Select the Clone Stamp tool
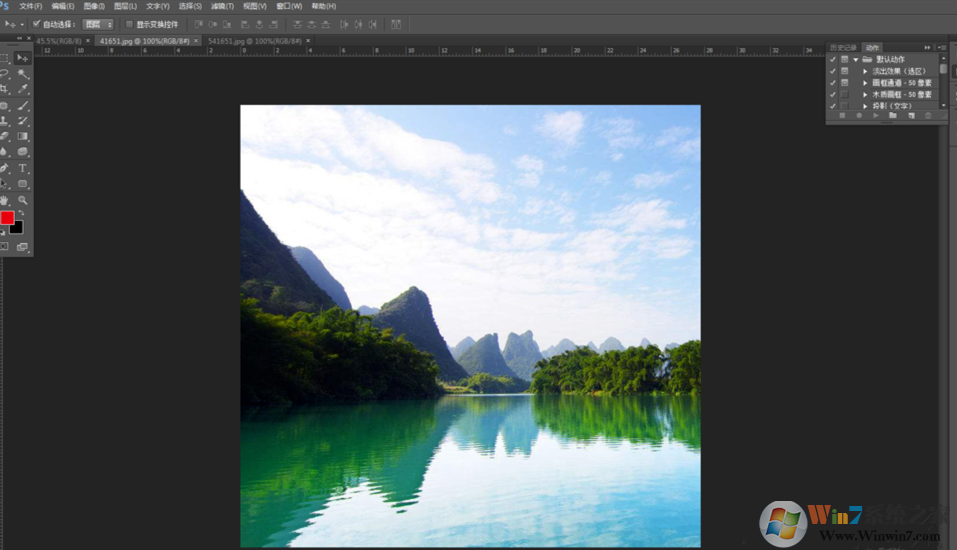The width and height of the screenshot is (957, 550). coord(4,121)
